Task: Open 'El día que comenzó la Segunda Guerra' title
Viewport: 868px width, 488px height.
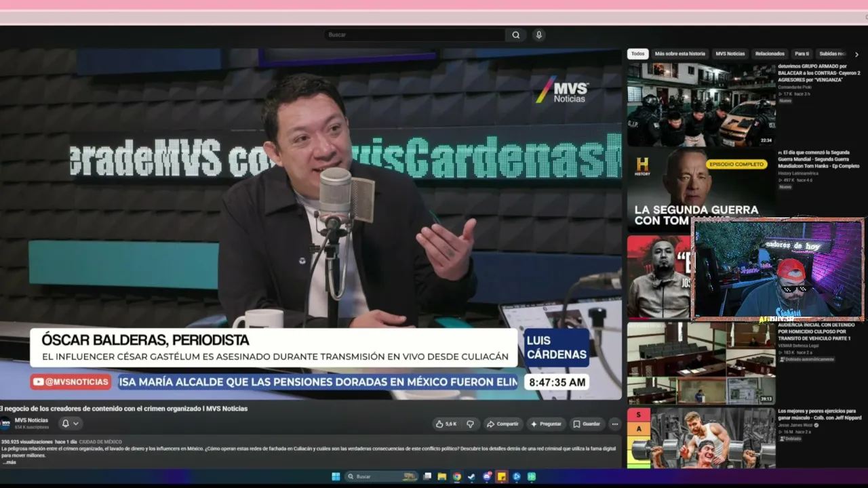Action: pyautogui.click(x=818, y=159)
